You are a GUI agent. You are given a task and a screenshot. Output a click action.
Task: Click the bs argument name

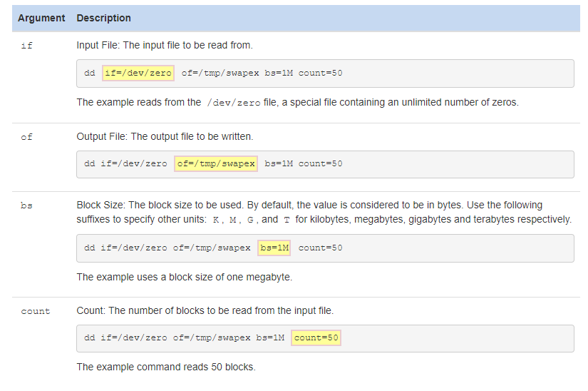tap(26, 205)
